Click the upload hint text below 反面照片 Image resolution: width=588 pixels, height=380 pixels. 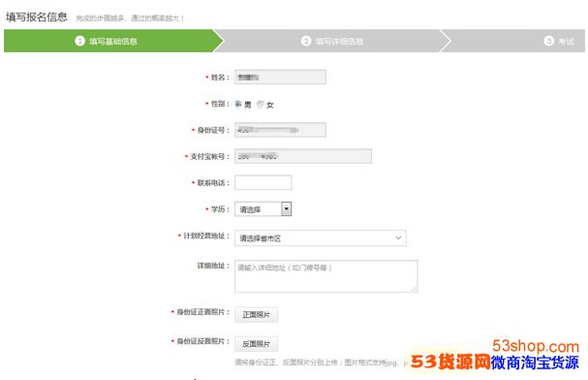[322, 363]
